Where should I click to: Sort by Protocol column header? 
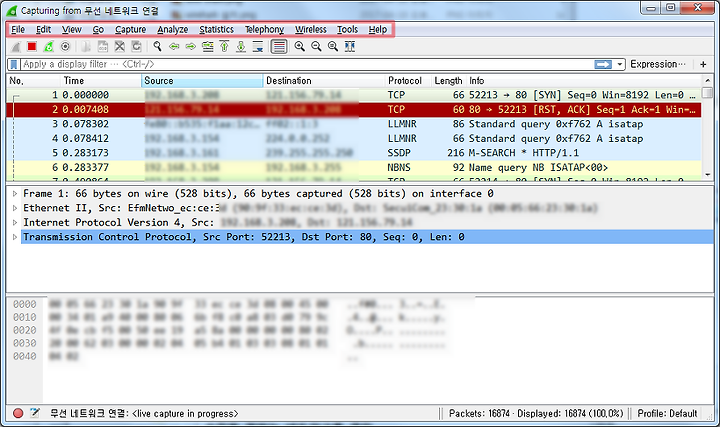point(408,81)
